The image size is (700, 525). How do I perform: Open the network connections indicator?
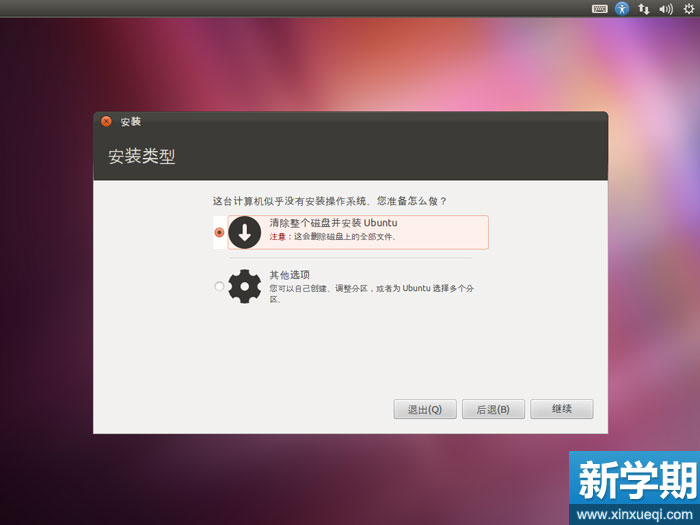pos(644,8)
